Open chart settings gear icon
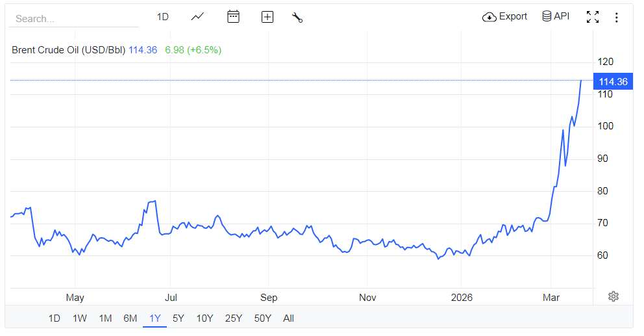Image resolution: width=644 pixels, height=336 pixels. (x=613, y=296)
